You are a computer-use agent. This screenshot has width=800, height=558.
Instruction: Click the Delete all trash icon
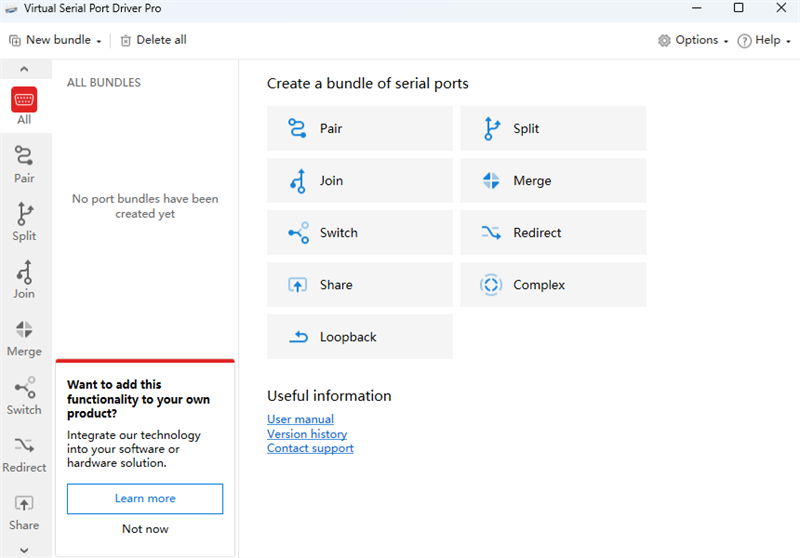point(126,40)
